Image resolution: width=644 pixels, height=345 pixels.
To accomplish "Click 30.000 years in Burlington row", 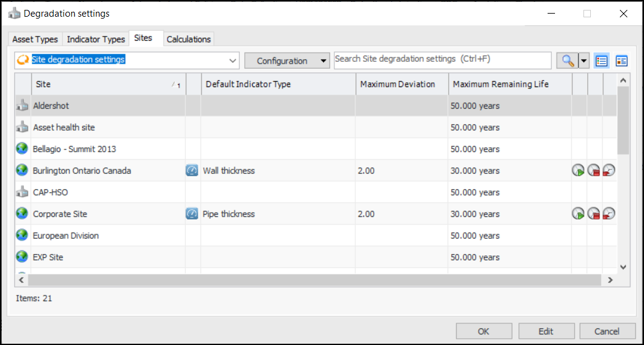I will [x=475, y=171].
